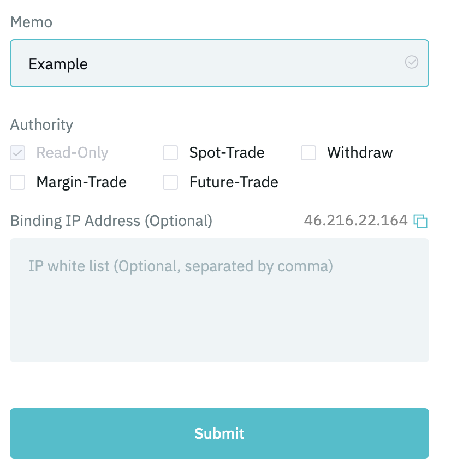Screen dimensions: 451x476
Task: Click the Future-Trade label text
Action: [234, 182]
